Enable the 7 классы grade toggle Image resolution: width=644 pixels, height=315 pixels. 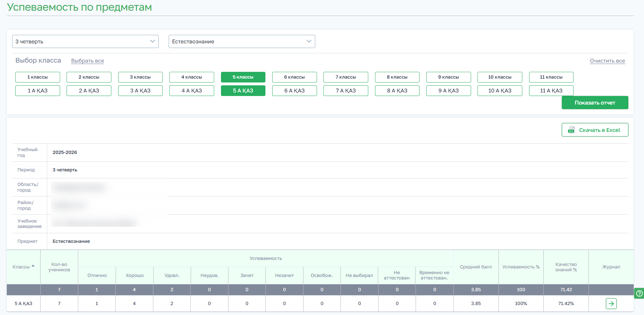(346, 77)
